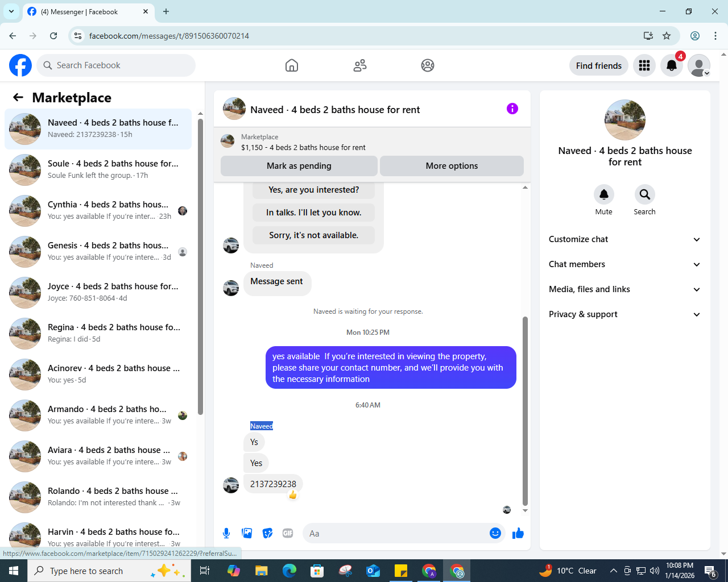The height and width of the screenshot is (582, 728).
Task: Open File Explorer from the taskbar
Action: [x=261, y=571]
